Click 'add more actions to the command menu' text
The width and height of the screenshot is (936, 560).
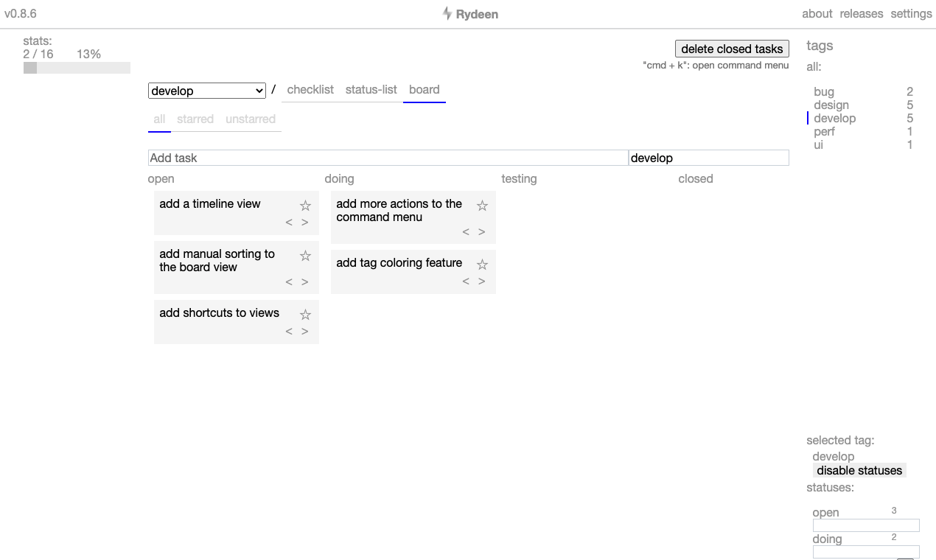(399, 211)
